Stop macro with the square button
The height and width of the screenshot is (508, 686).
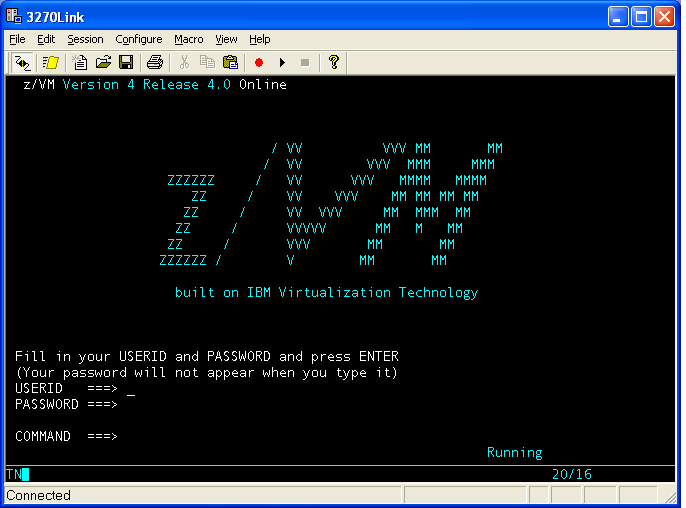tap(305, 63)
